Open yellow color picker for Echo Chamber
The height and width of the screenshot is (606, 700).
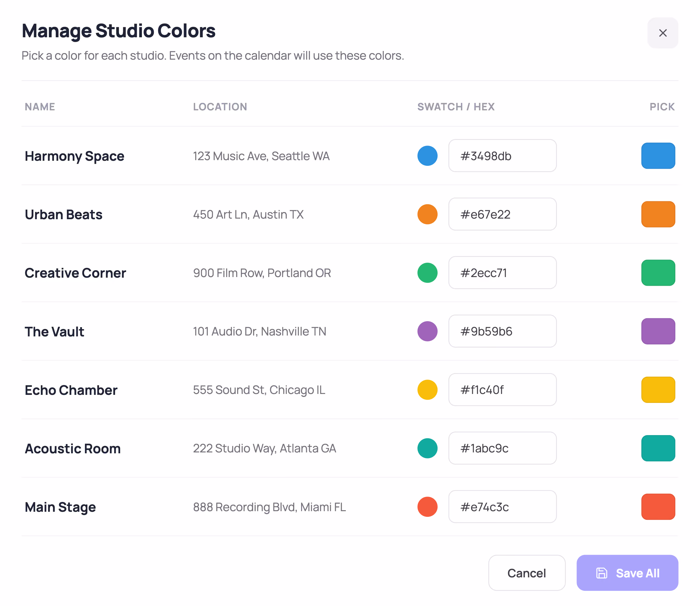point(658,389)
